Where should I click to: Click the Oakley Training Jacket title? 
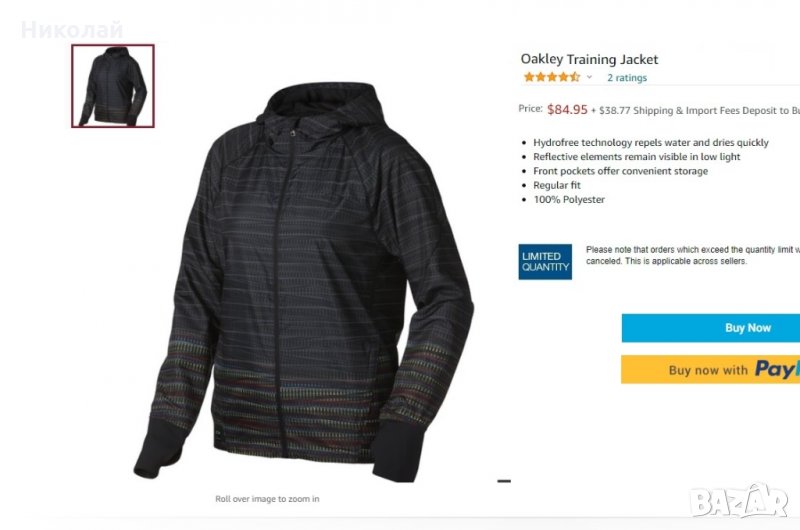pos(589,59)
